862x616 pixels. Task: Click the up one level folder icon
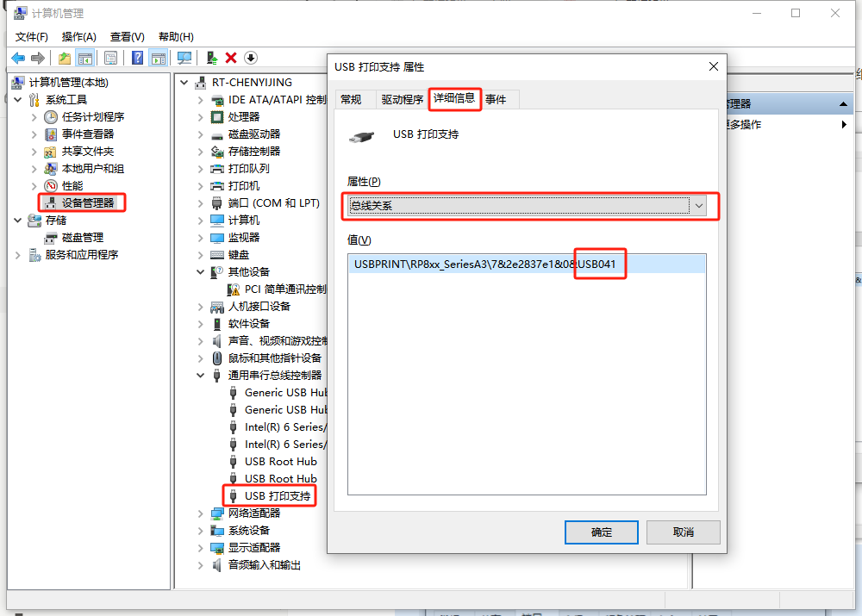tap(64, 58)
